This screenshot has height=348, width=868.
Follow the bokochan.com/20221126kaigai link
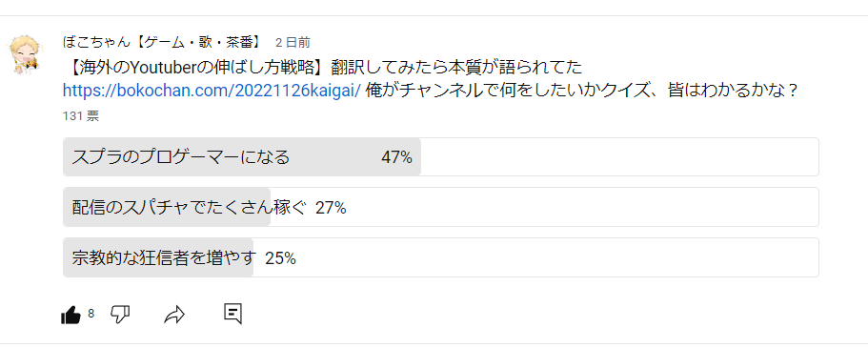[212, 90]
